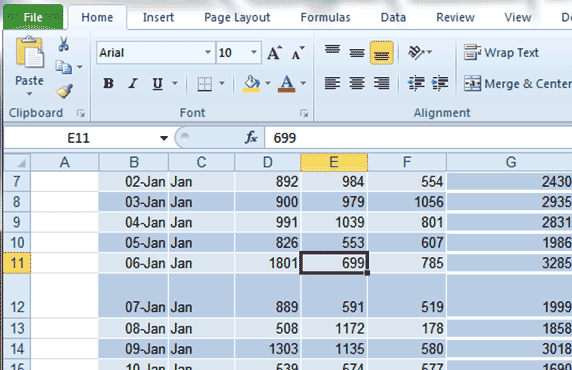The image size is (572, 370).
Task: Click Wrap Text button
Action: coord(501,53)
